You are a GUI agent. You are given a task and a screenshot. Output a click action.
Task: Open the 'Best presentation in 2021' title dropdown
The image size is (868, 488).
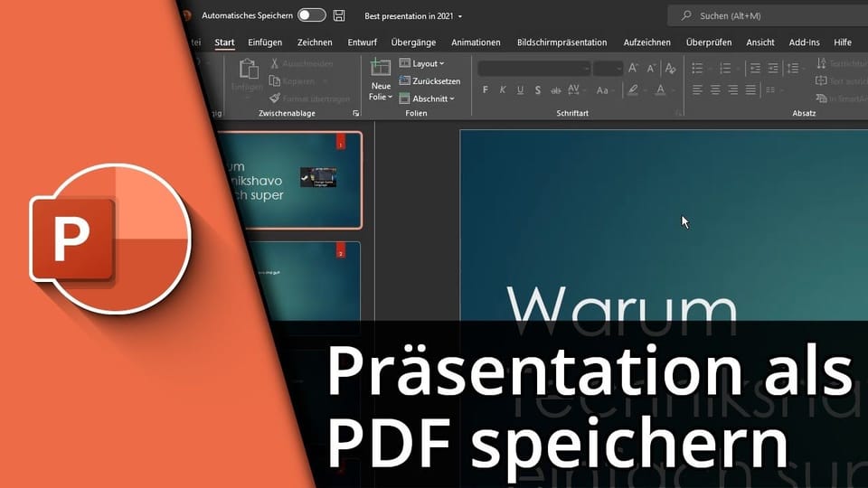coord(413,16)
